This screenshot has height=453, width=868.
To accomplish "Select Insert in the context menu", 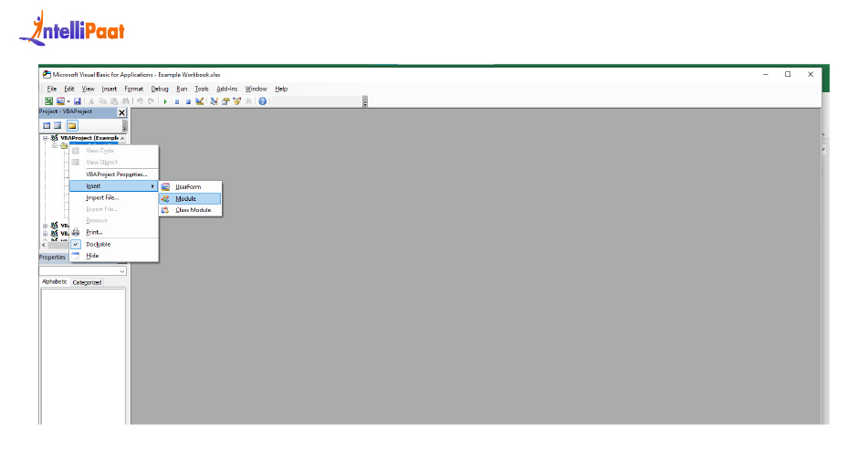I will coord(114,186).
